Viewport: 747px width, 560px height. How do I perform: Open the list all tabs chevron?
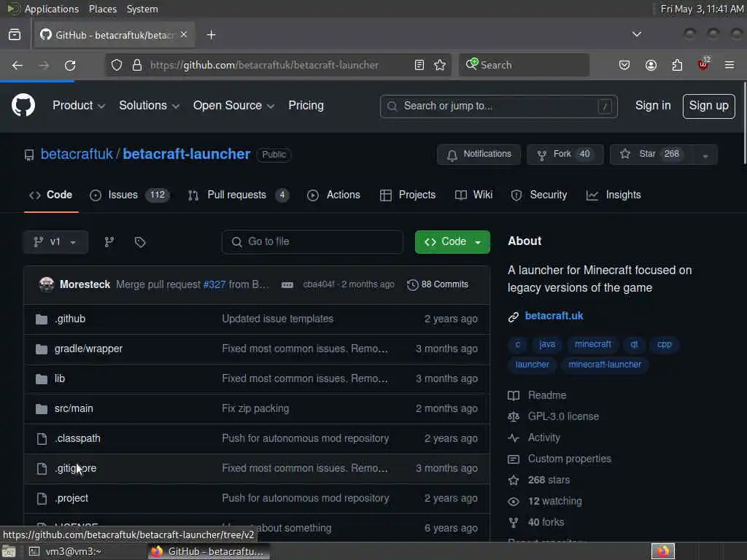[x=636, y=34]
